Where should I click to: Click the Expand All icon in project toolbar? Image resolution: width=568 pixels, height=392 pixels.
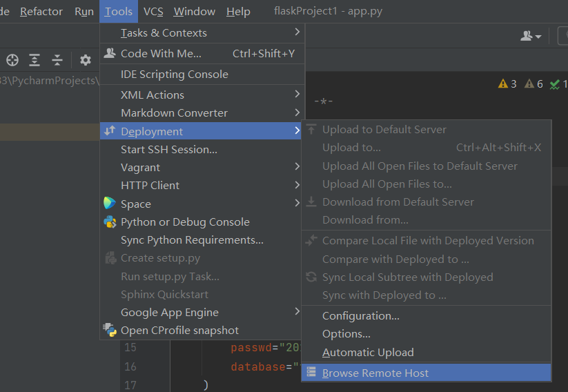click(x=35, y=60)
